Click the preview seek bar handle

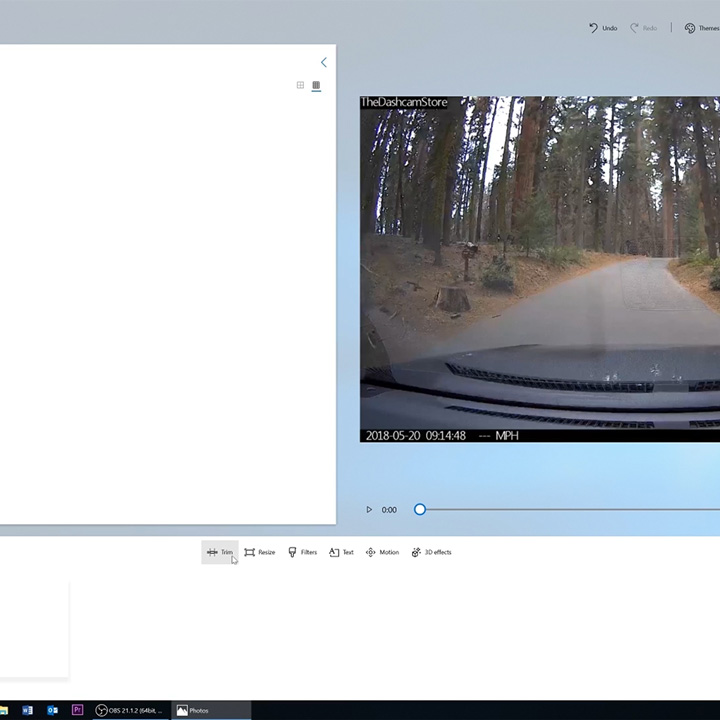[x=420, y=510]
